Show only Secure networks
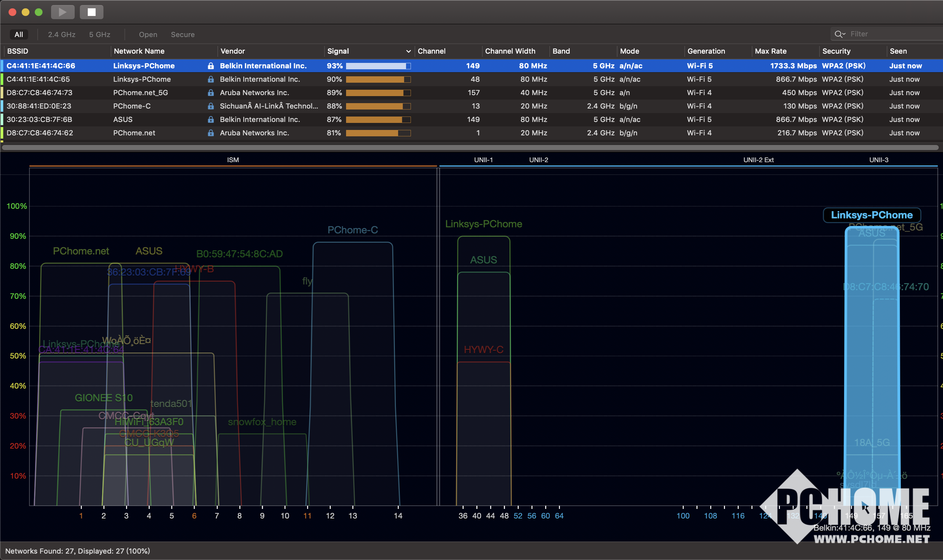 pyautogui.click(x=183, y=34)
